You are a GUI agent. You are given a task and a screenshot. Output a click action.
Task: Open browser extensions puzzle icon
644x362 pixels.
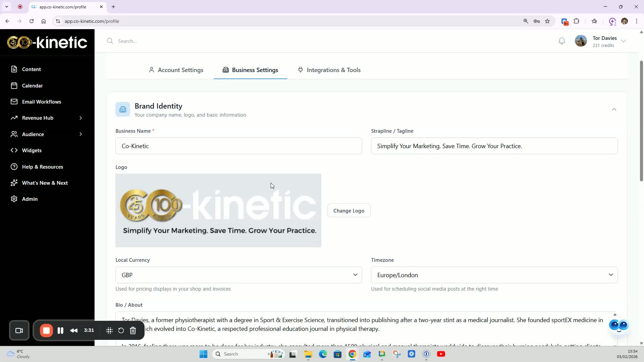tap(577, 21)
